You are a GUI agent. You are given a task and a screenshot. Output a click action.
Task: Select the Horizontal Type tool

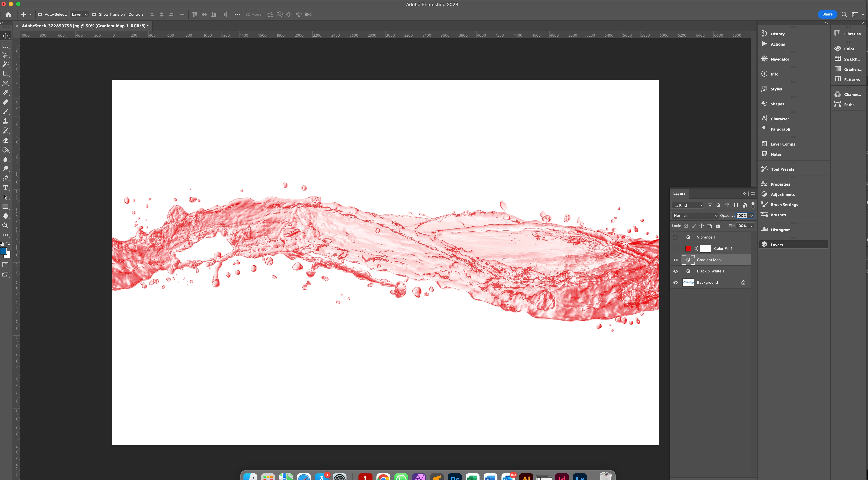pos(5,188)
